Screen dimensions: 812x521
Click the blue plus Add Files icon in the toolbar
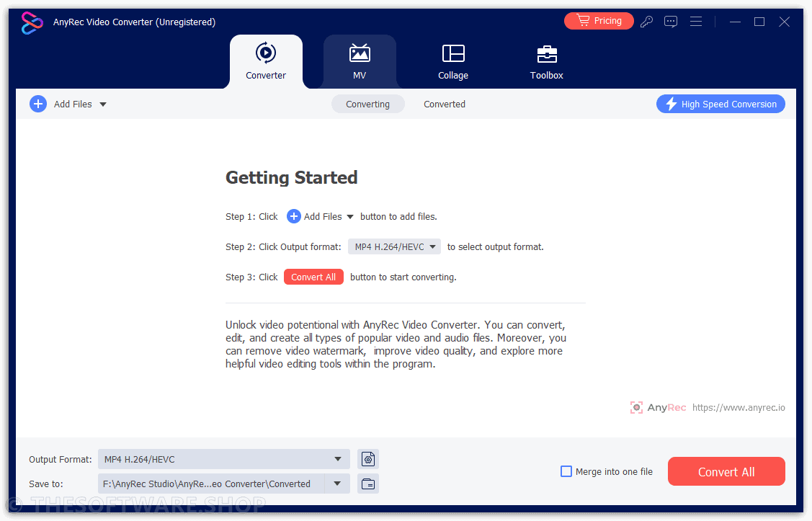[37, 104]
